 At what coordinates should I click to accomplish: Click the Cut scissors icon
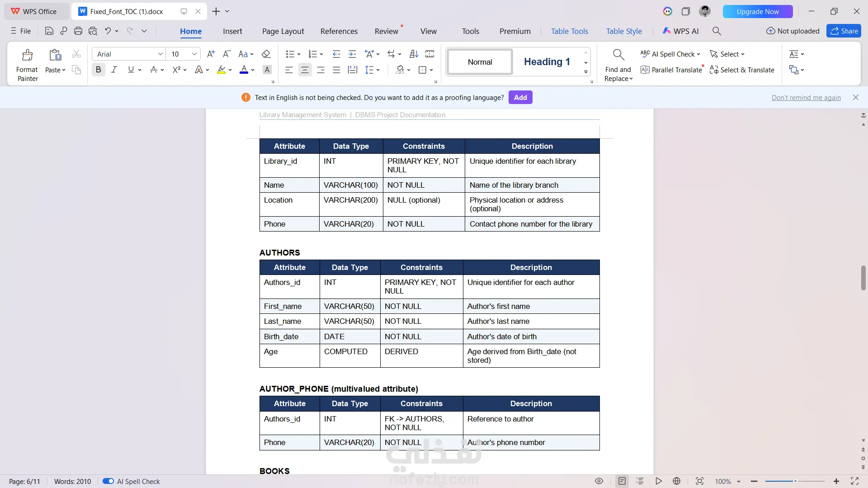click(76, 54)
